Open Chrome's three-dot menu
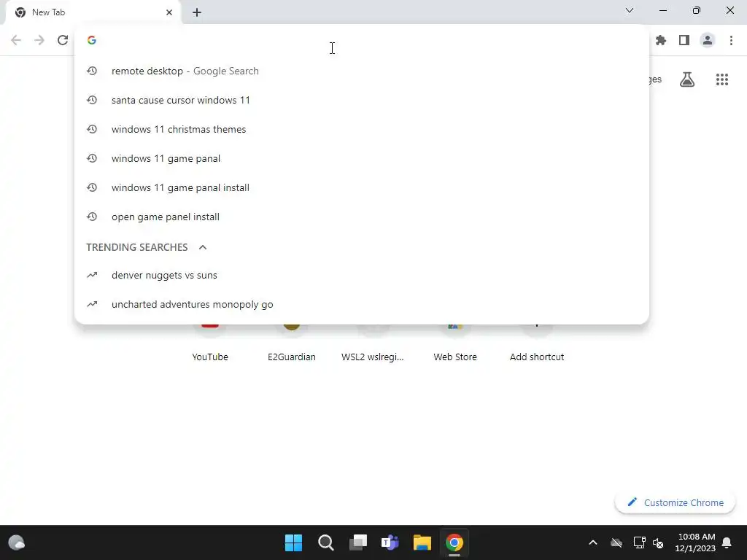The width and height of the screenshot is (747, 560). pos(731,41)
